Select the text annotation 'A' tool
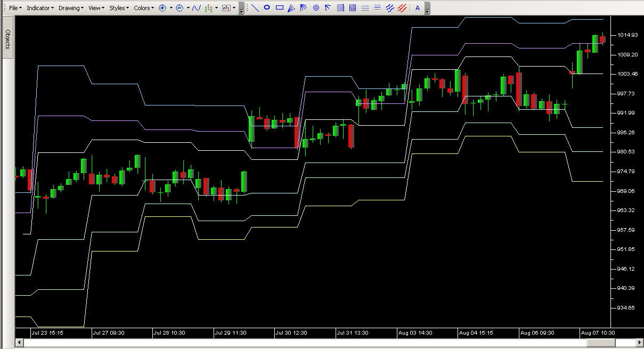This screenshot has height=349, width=644. [417, 8]
